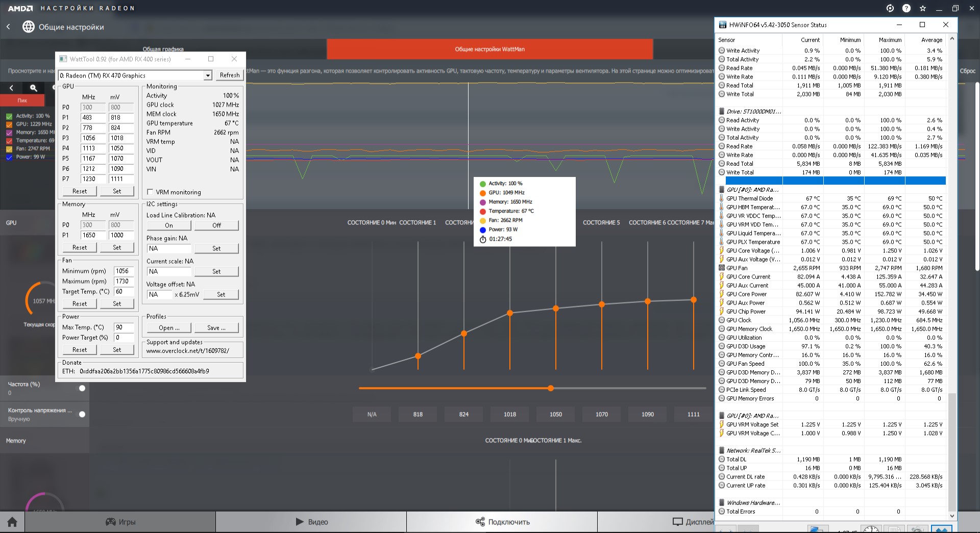Click the orange horizontal slider handle

[x=551, y=388]
